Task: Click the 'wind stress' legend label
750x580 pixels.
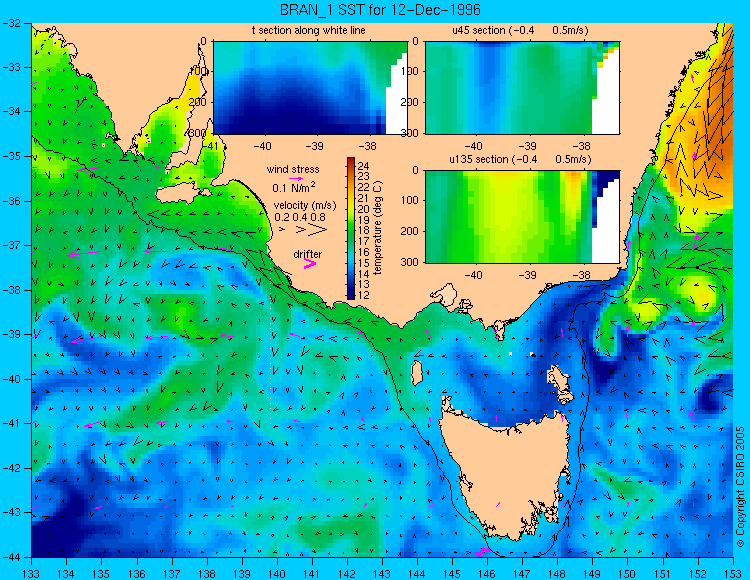Action: click(293, 169)
